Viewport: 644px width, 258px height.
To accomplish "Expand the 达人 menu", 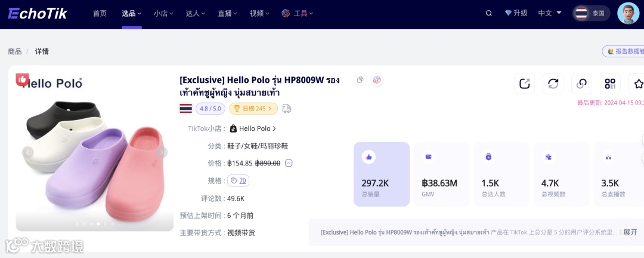I will tap(196, 14).
